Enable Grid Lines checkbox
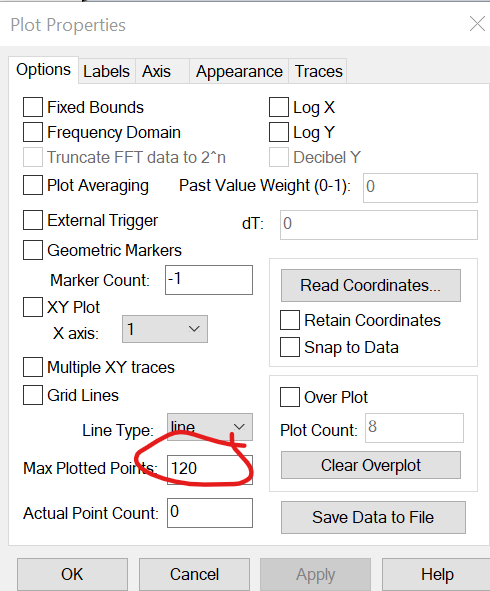The height and width of the screenshot is (591, 490). point(33,395)
